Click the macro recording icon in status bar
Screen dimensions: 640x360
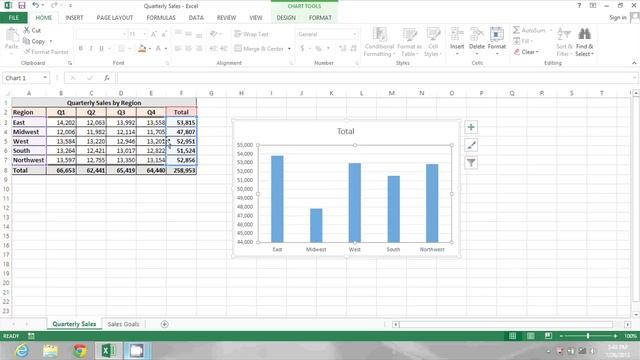31,336
